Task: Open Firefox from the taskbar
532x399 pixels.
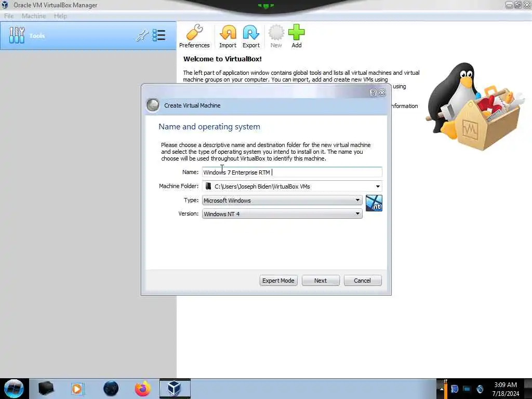Action: (x=142, y=389)
